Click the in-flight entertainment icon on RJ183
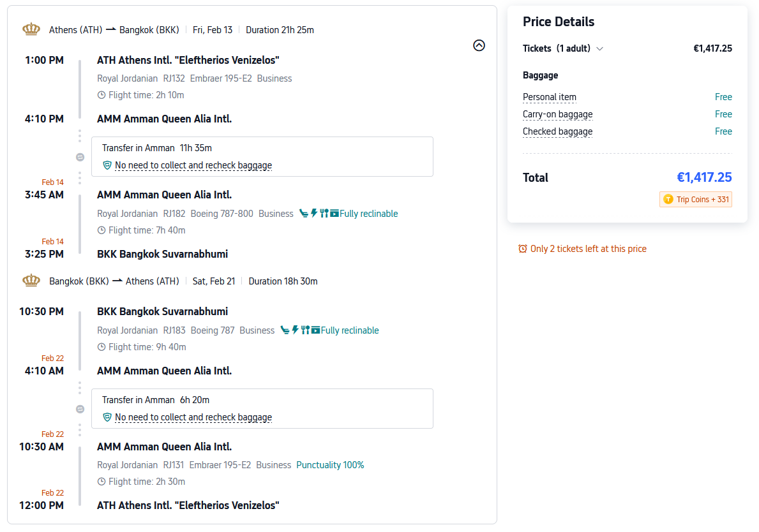Screen dimensions: 759x532 315,330
